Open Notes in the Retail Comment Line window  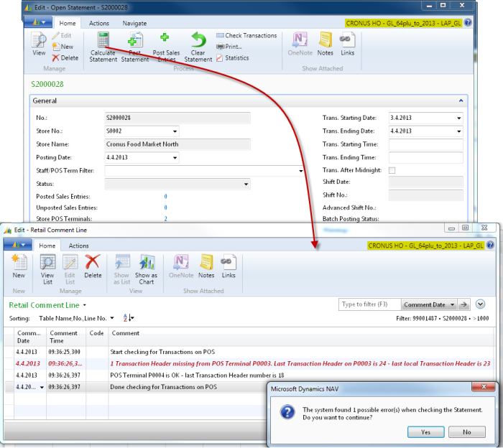[x=206, y=265]
